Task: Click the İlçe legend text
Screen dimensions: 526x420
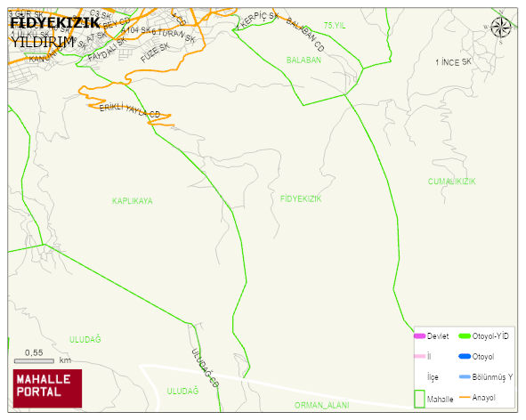Action: pos(433,377)
